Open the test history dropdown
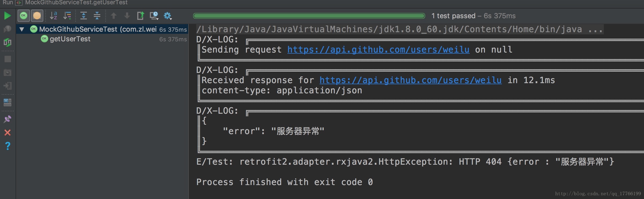Viewport: 644px width, 199px height. click(x=154, y=16)
